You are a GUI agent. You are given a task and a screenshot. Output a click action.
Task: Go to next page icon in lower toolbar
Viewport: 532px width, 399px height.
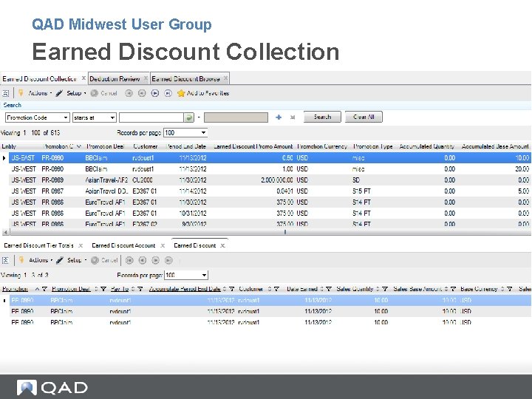[x=155, y=260]
